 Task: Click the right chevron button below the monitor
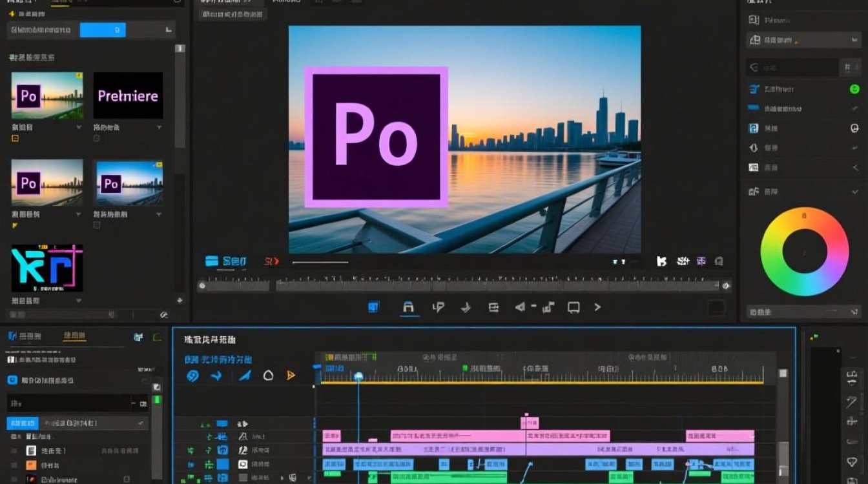[597, 308]
